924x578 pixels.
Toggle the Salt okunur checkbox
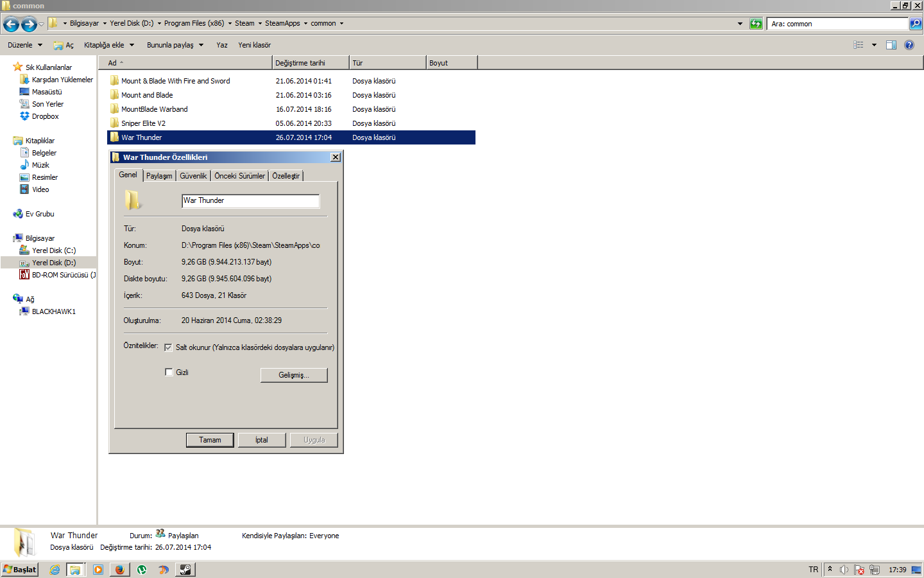pos(169,347)
